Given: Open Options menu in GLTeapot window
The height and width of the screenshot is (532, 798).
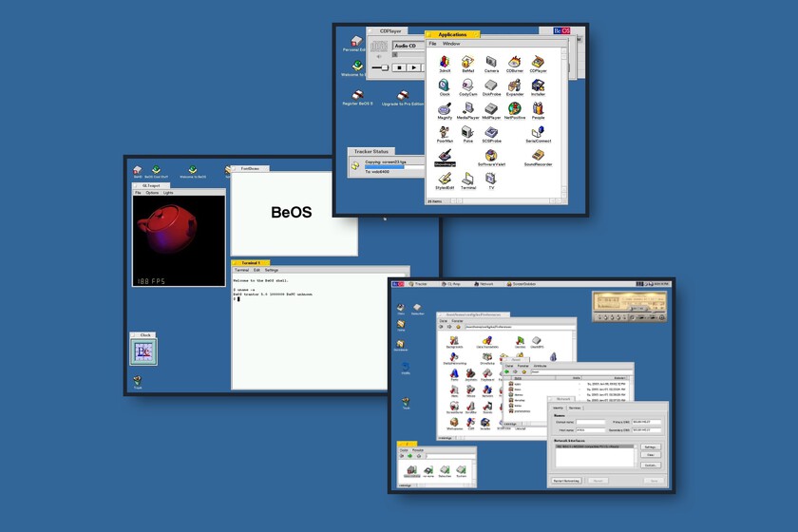Looking at the screenshot, I should 152,193.
